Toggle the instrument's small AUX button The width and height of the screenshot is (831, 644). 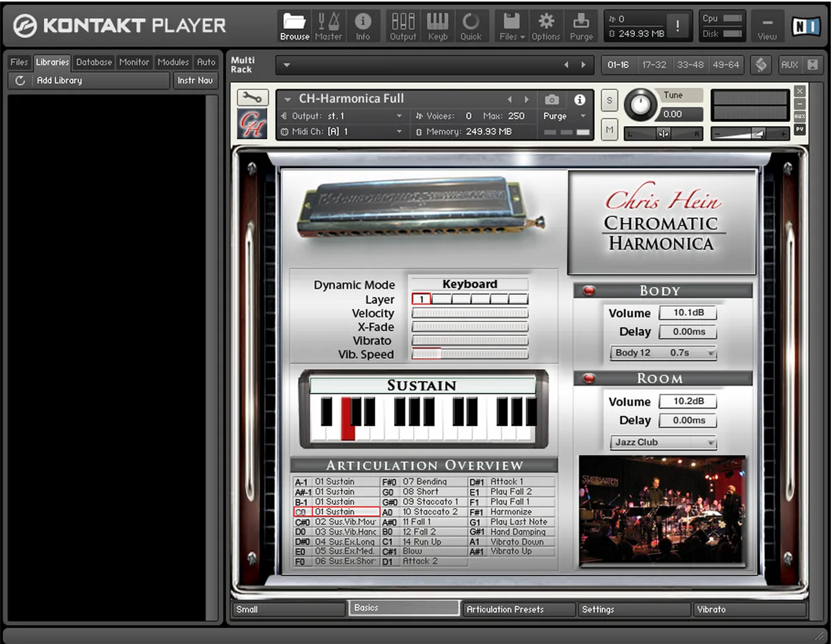coord(800,117)
